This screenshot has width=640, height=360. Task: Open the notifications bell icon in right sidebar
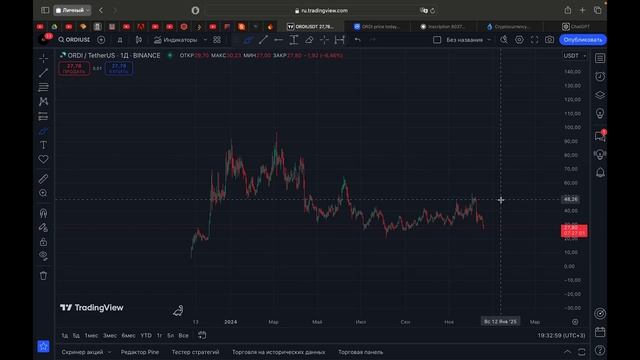pos(600,173)
